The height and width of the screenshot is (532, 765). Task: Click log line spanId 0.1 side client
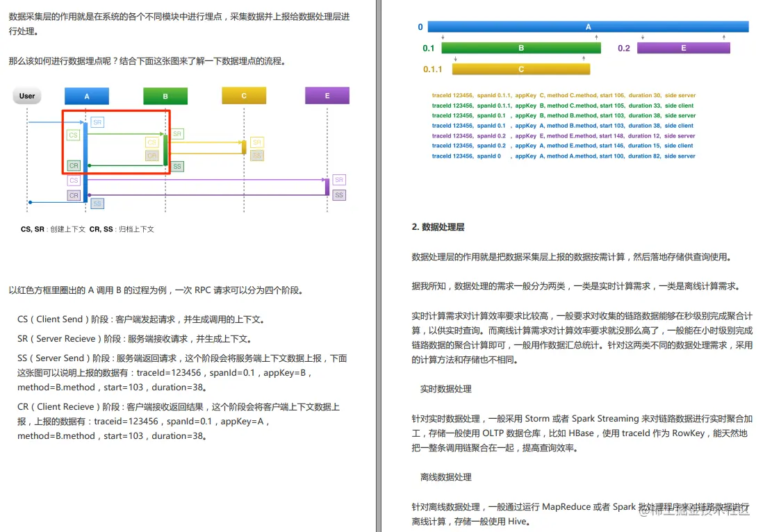[x=563, y=126]
